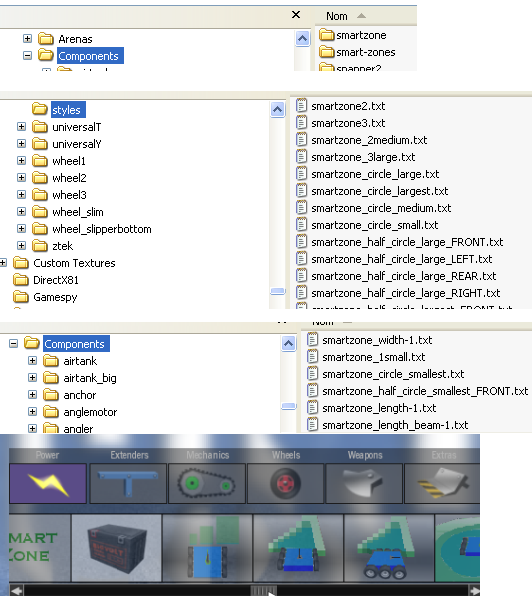Expand the Custom Textures folder
This screenshot has width=532, height=596.
(x=3, y=262)
